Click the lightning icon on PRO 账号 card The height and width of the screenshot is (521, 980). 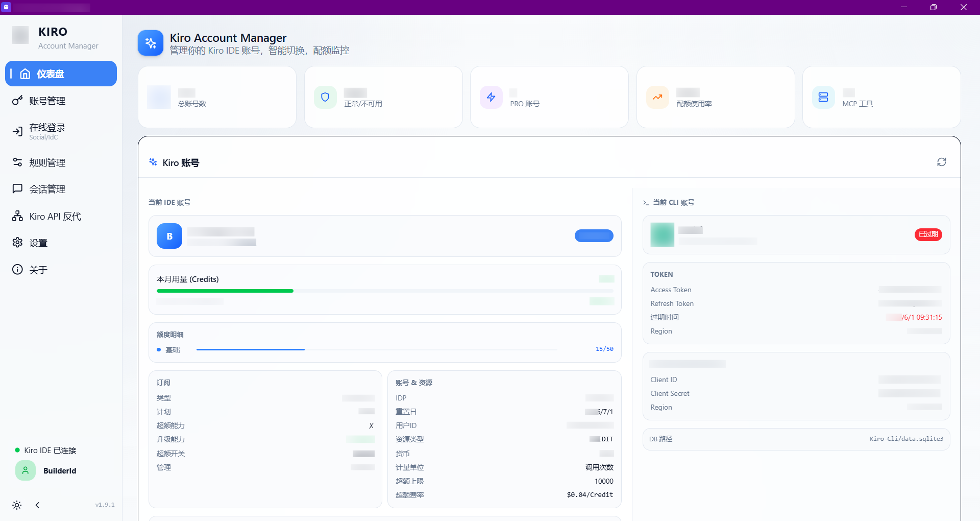(x=491, y=97)
